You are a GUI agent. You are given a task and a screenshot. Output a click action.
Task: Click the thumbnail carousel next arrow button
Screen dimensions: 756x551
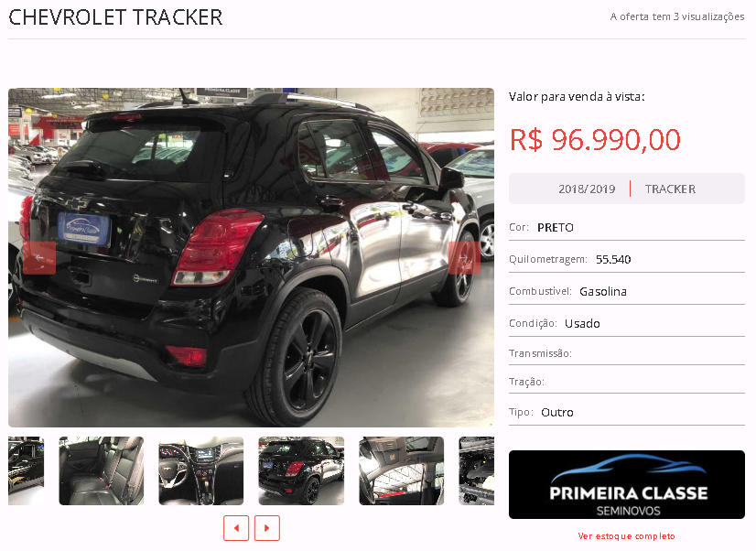pos(267,528)
